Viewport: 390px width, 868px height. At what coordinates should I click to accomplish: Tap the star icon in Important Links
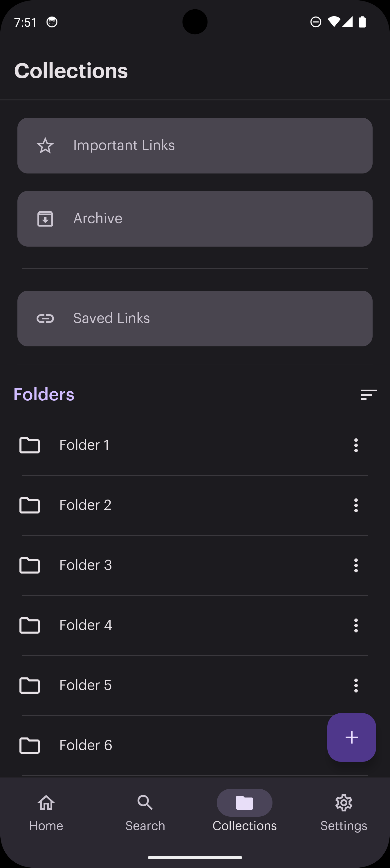click(x=45, y=146)
